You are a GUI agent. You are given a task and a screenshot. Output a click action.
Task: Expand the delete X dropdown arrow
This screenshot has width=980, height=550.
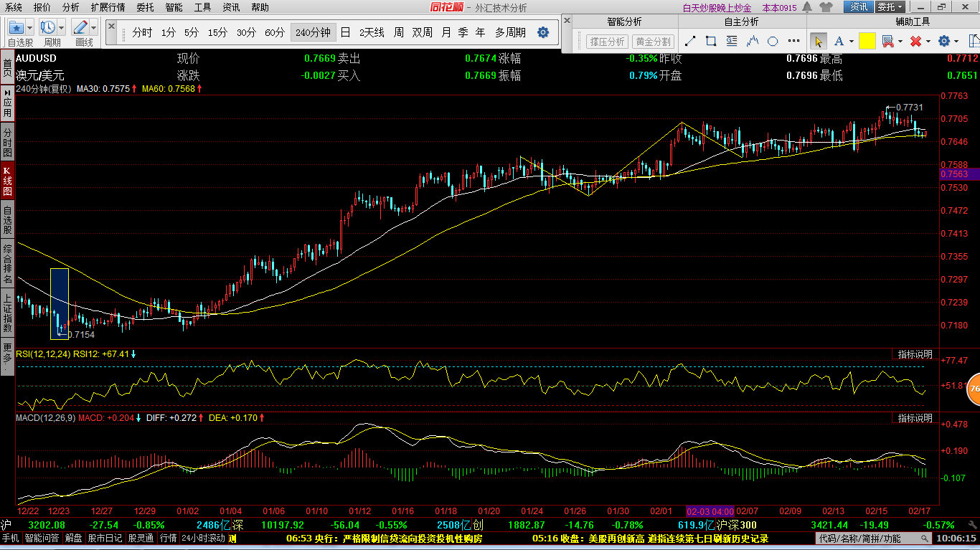[x=928, y=42]
